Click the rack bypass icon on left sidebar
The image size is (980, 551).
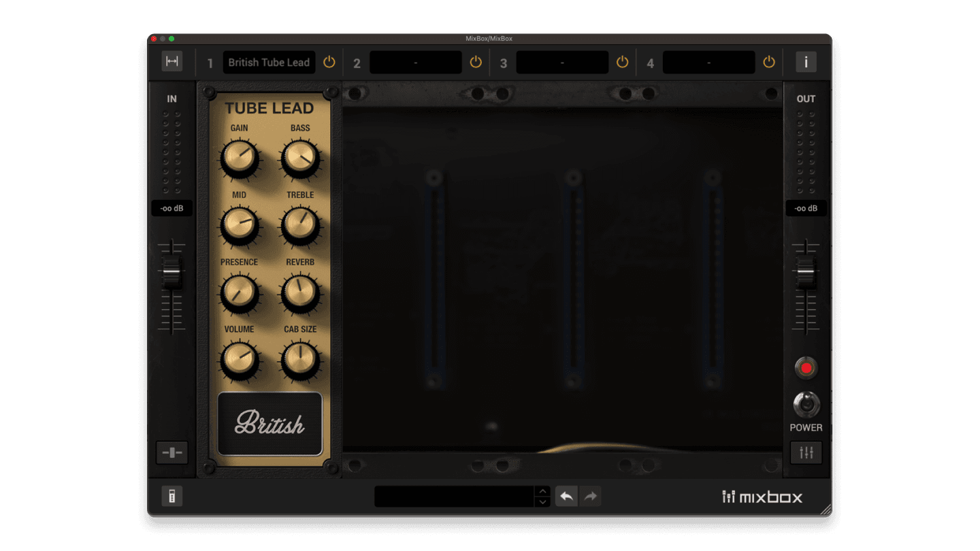(x=171, y=452)
